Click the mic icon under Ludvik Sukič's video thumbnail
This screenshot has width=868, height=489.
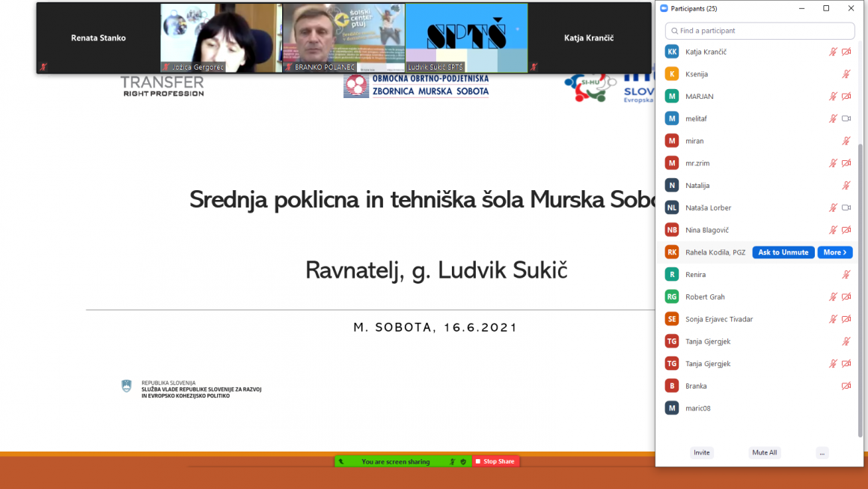pyautogui.click(x=409, y=67)
